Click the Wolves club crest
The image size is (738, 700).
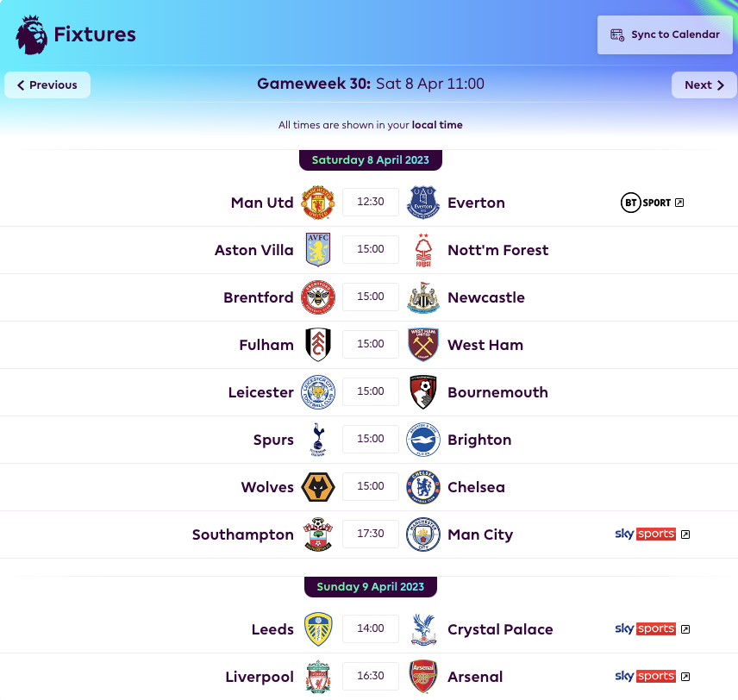pyautogui.click(x=318, y=487)
